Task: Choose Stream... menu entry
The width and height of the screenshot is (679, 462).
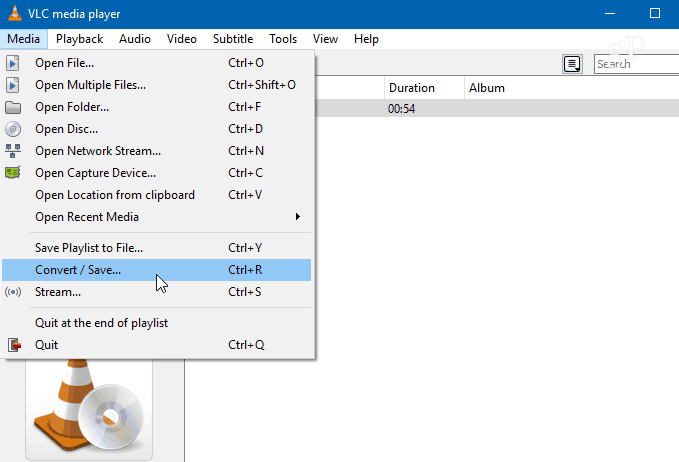Action: 157,292
